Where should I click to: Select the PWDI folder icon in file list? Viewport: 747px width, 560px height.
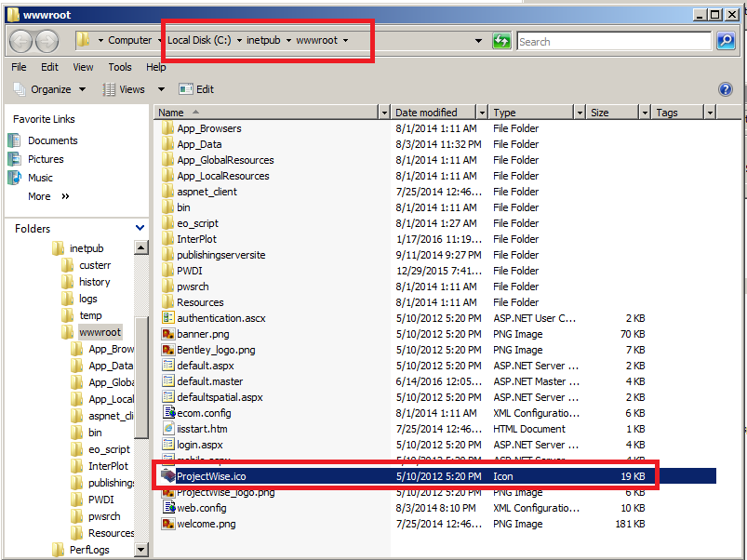coord(167,271)
